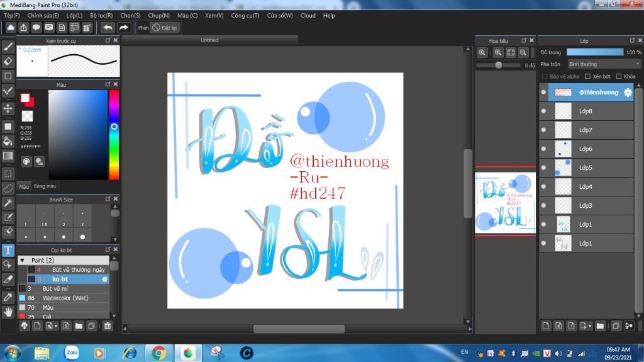Click the Độ trong opacity slider
Screen dimensions: 644x362
[x=595, y=52]
